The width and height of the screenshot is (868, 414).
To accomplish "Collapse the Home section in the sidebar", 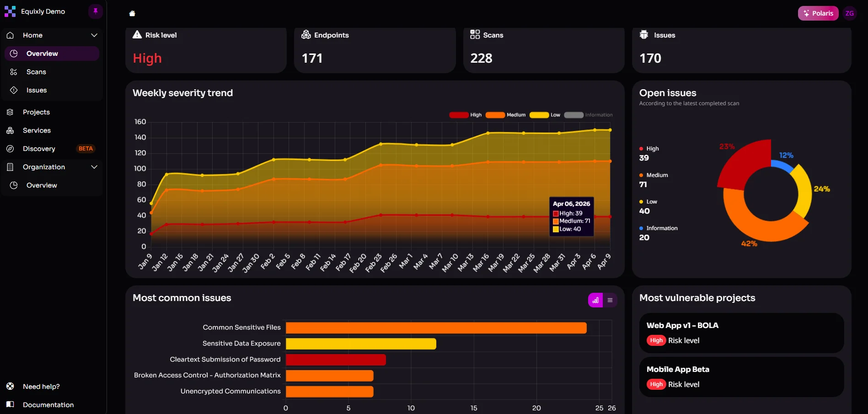I will pyautogui.click(x=94, y=35).
